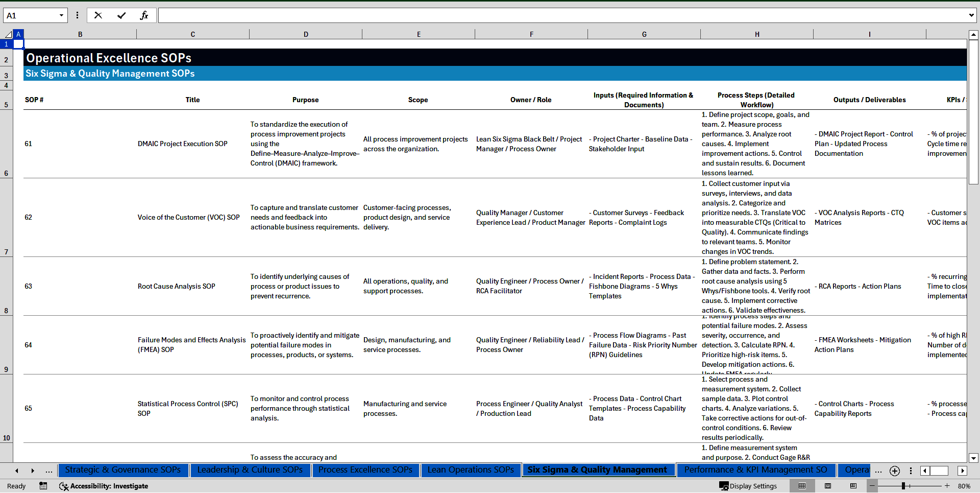The image size is (980, 493).
Task: Add a new sheet with plus icon
Action: coord(895,471)
